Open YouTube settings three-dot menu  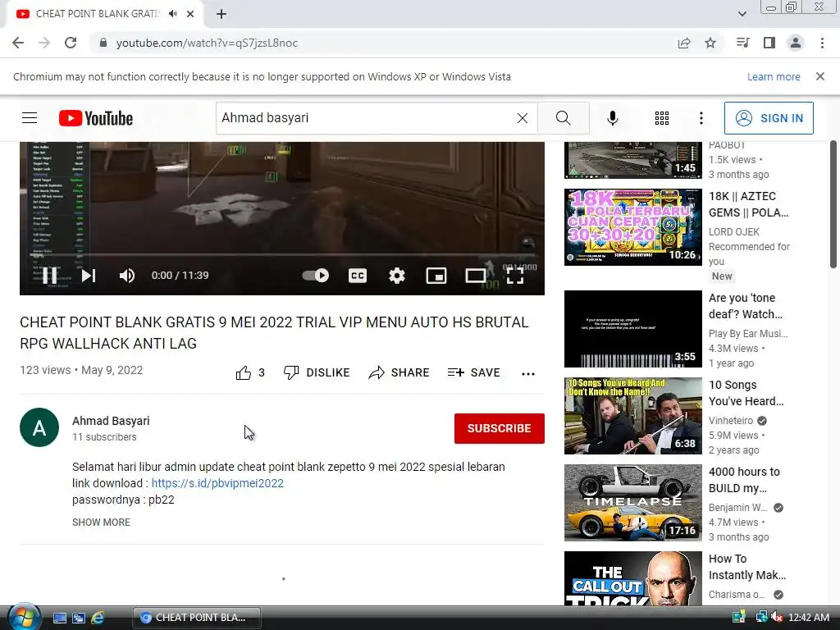coord(701,118)
